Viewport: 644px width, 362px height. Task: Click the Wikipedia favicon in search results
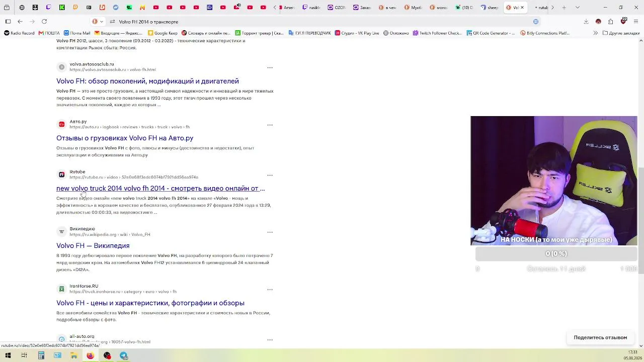tap(61, 232)
